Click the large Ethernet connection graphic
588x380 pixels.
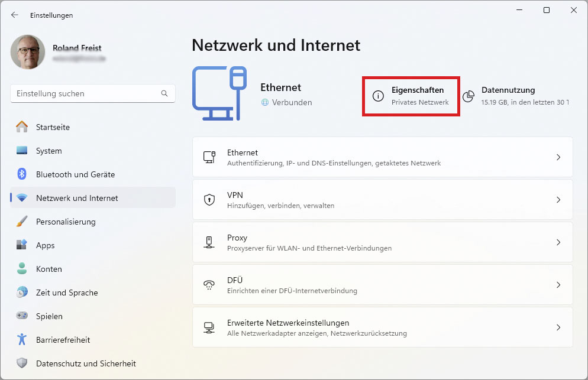tap(219, 93)
